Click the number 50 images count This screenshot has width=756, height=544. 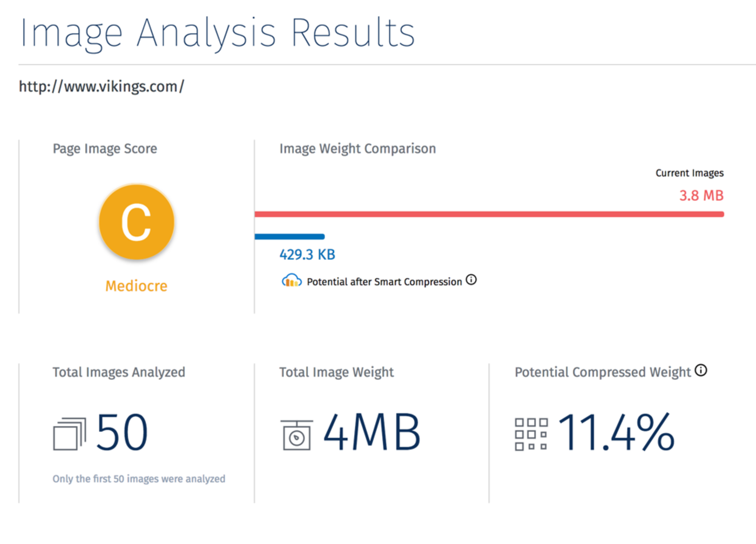122,432
